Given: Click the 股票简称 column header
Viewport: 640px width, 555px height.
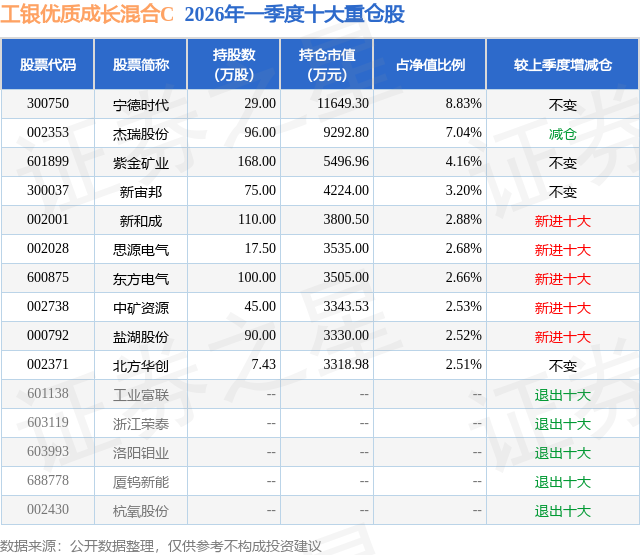Looking at the screenshot, I should 141,64.
